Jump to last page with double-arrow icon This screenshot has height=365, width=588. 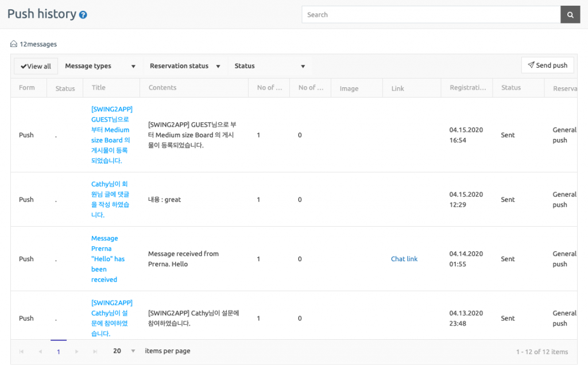[x=94, y=351]
